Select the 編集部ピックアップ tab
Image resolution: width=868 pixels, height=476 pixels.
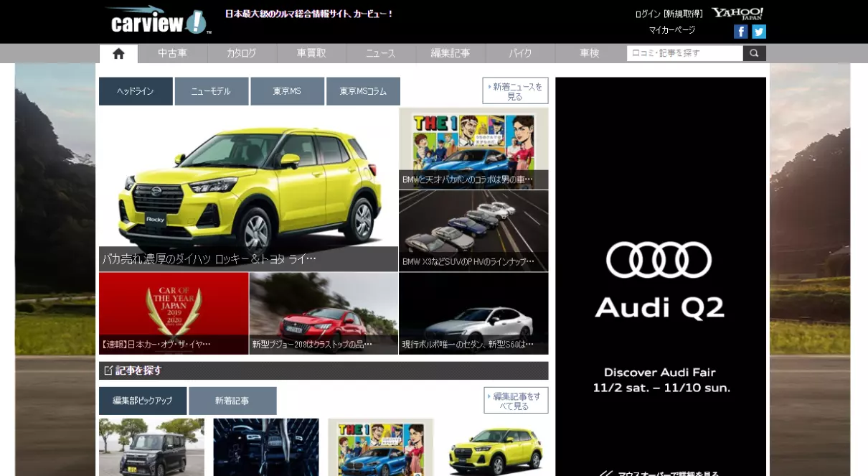coord(143,401)
